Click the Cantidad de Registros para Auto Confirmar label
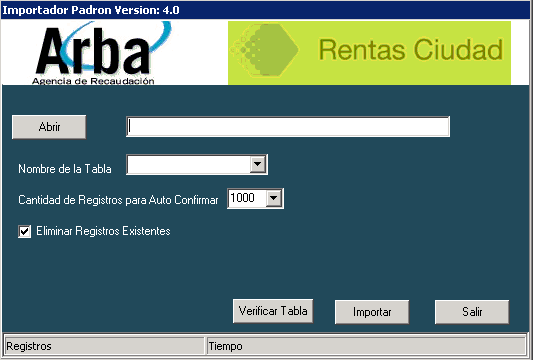 point(118,200)
